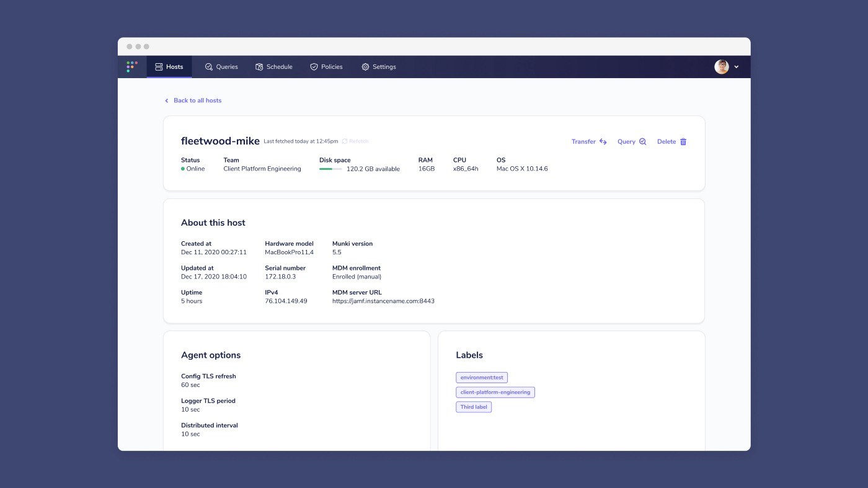The image size is (868, 488).
Task: Click the 60 sec config refresh value
Action: coord(190,385)
